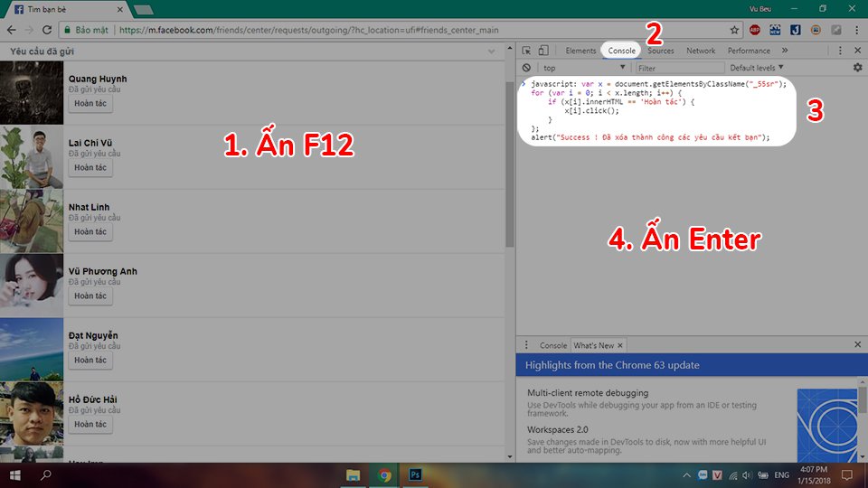Screen dimensions: 868x488
Task: Click the browser back arrow
Action: (x=12, y=30)
